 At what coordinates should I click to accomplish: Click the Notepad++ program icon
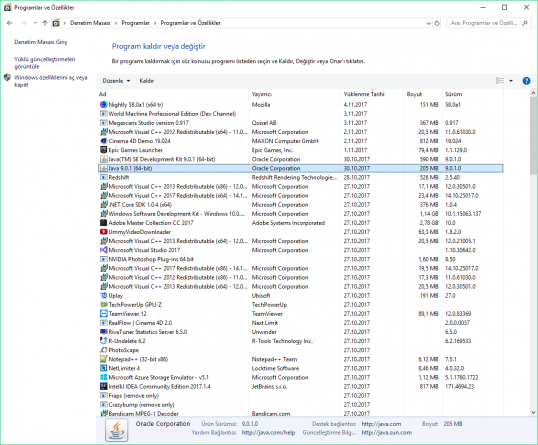click(x=103, y=359)
